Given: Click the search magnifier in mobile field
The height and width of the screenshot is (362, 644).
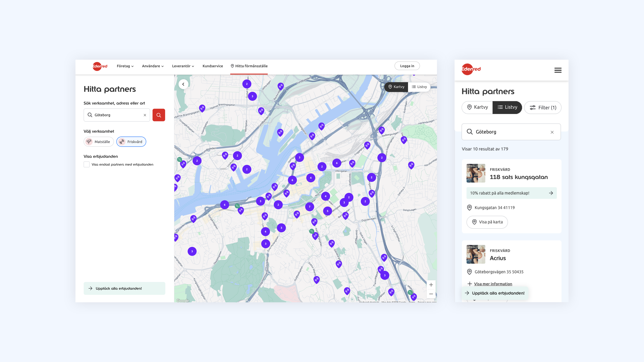Looking at the screenshot, I should (470, 132).
